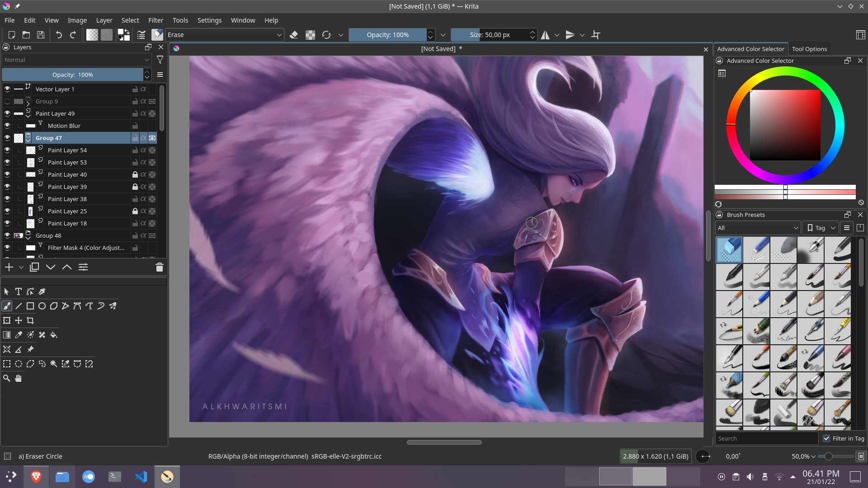Select the Elliptical Selection tool

click(19, 364)
